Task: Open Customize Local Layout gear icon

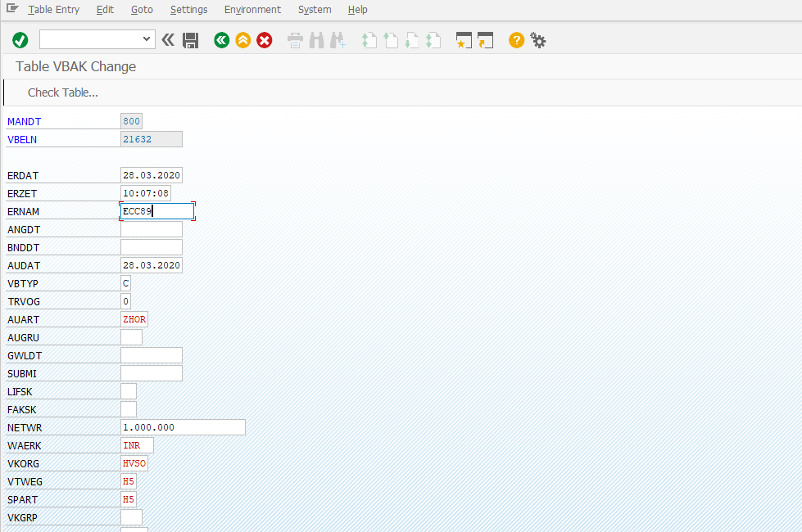Action: coord(537,39)
